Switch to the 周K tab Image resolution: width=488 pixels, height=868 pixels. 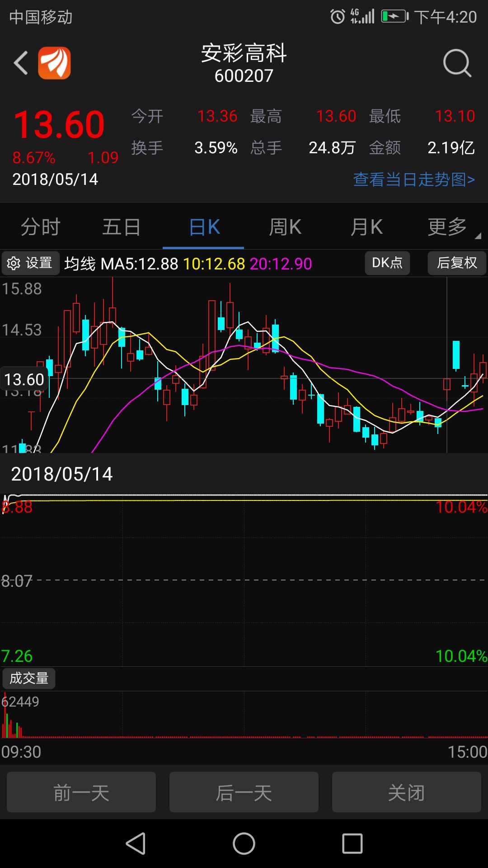tap(285, 227)
